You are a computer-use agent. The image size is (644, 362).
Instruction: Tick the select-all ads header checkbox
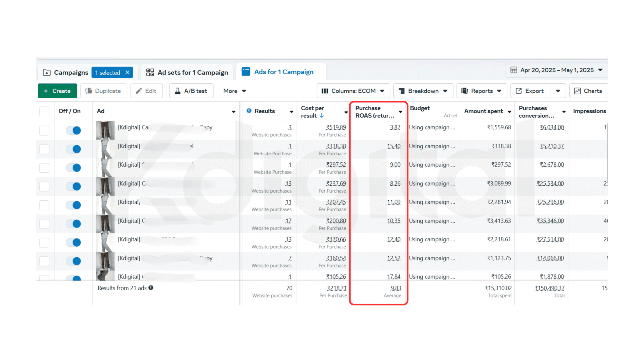(x=44, y=111)
